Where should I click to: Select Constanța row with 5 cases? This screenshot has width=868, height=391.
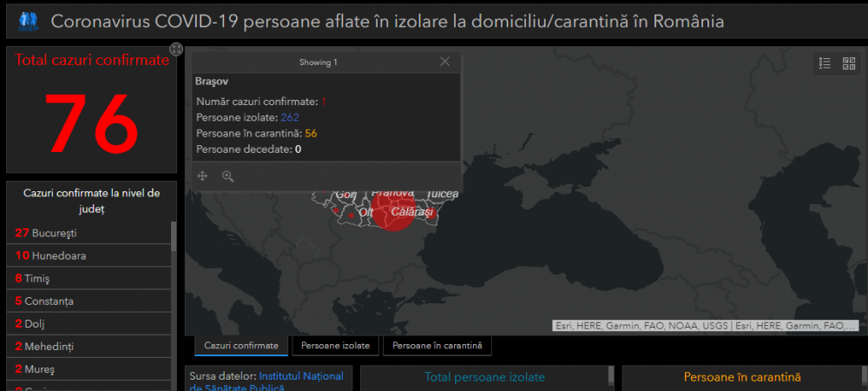(x=89, y=302)
